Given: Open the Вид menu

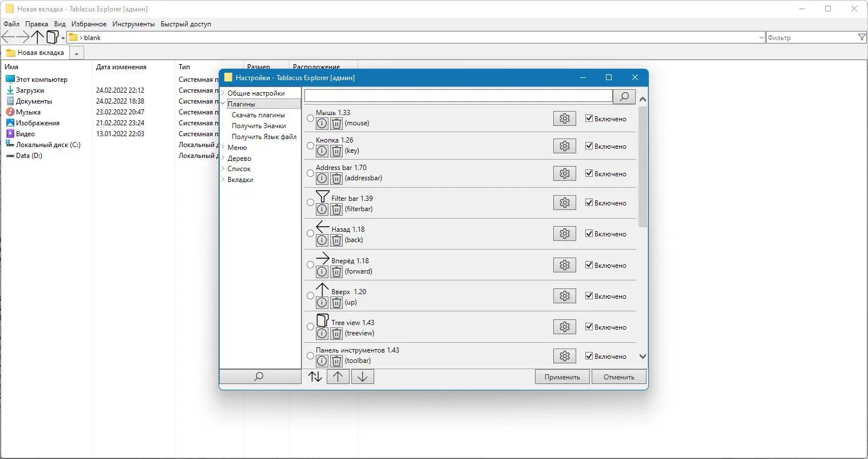Looking at the screenshot, I should click(60, 24).
